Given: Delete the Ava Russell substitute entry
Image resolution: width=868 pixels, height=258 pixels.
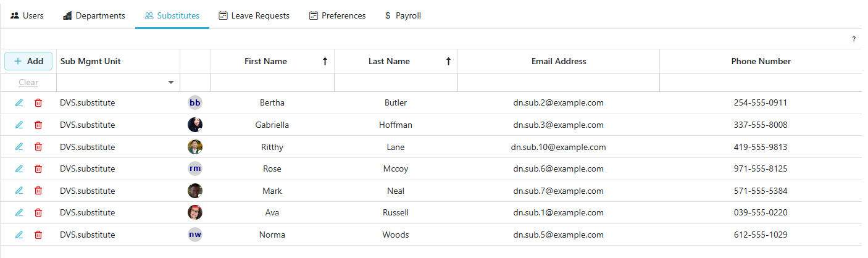Looking at the screenshot, I should pos(38,213).
